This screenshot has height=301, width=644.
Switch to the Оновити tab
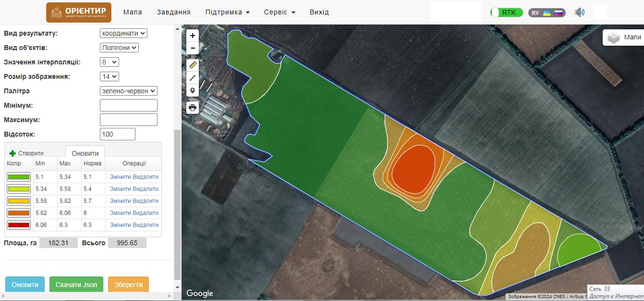[x=85, y=153]
